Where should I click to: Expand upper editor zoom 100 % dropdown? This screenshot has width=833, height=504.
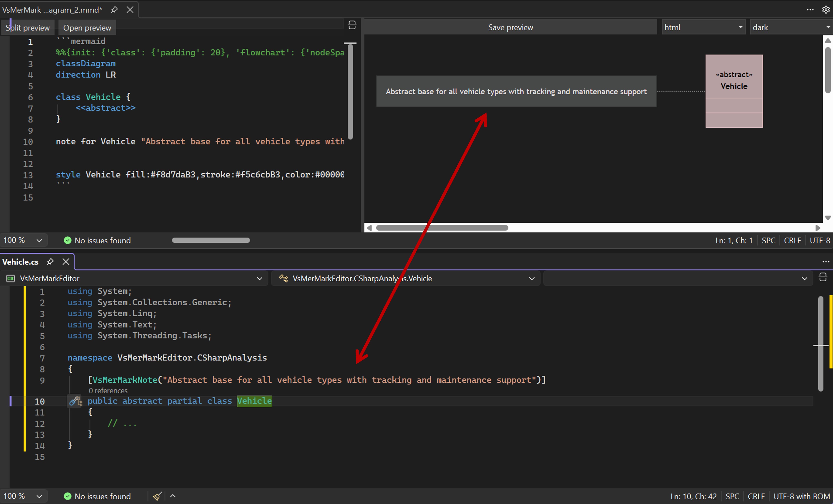[x=39, y=240]
